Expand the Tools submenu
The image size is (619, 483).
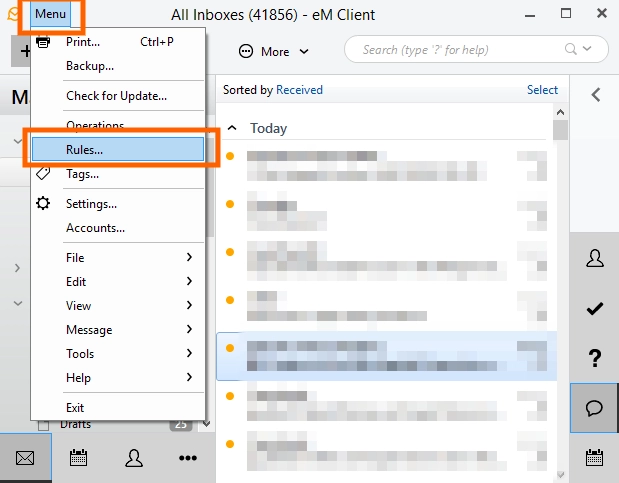118,353
